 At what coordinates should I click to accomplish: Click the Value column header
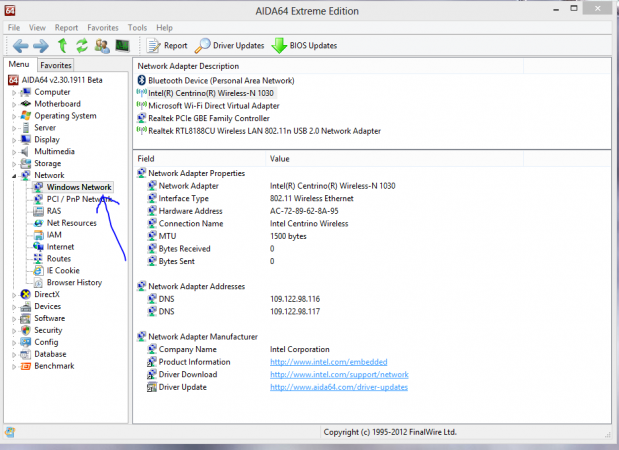tap(394, 159)
